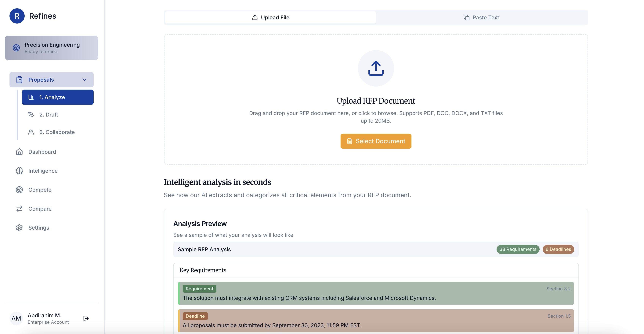Click the brown 6 Deadlines badge
644x334 pixels.
point(558,249)
